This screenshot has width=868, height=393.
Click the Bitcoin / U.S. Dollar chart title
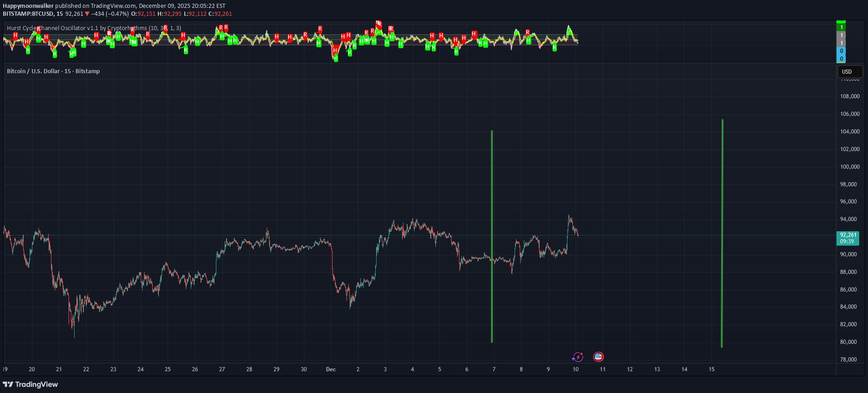pyautogui.click(x=53, y=71)
